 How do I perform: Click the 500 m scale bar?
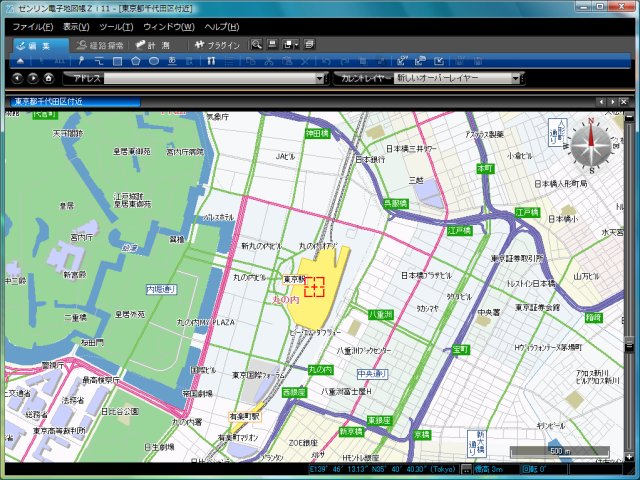point(560,451)
